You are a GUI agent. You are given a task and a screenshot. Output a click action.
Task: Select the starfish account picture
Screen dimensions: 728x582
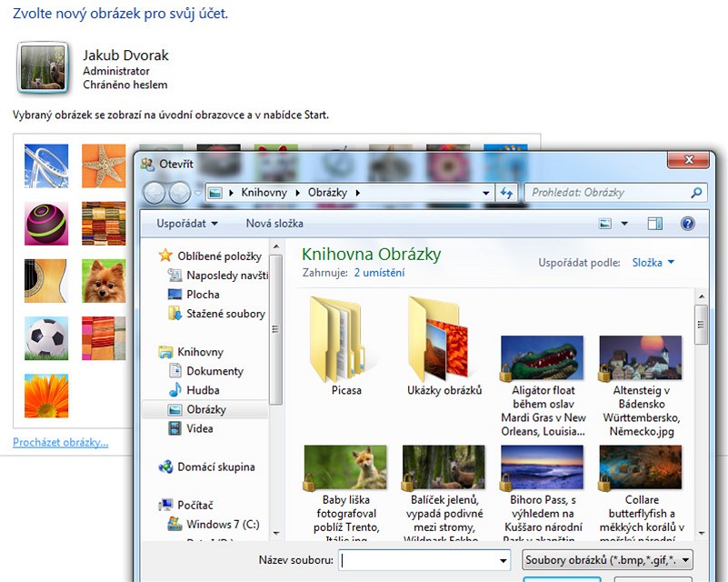[104, 166]
